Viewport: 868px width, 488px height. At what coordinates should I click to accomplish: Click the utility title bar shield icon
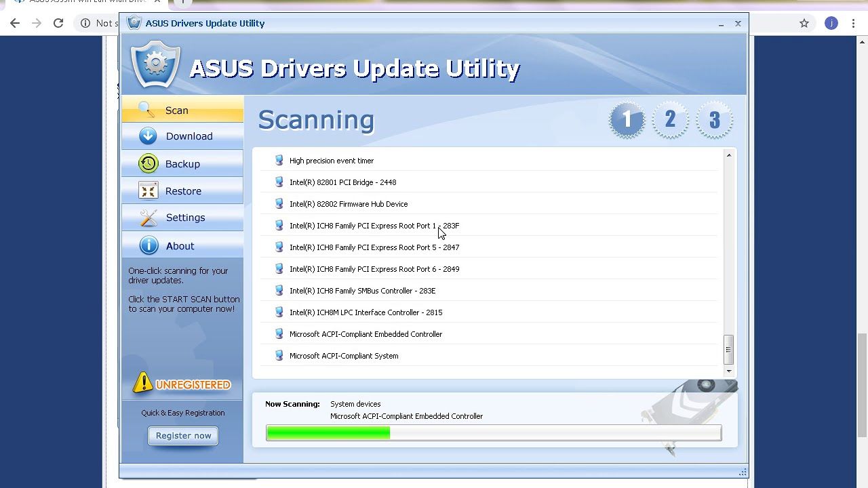pos(134,23)
